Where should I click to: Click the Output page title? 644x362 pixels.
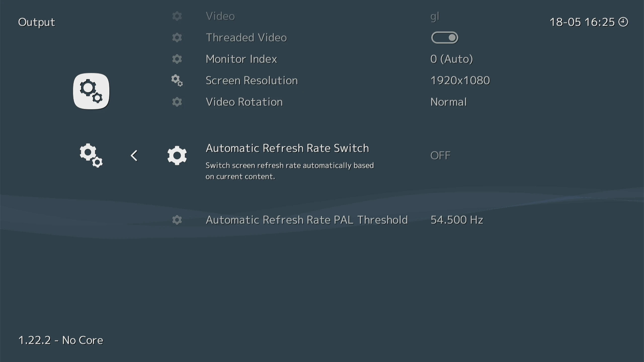pos(36,22)
